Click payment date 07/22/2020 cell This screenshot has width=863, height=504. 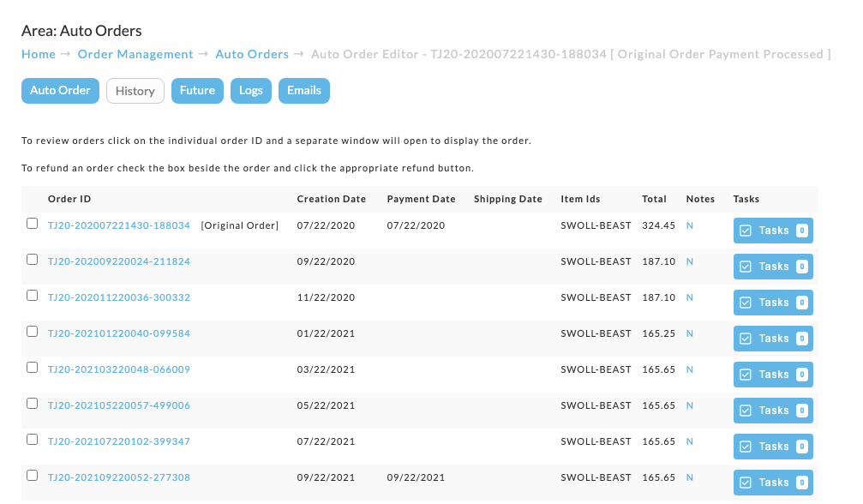click(x=416, y=225)
